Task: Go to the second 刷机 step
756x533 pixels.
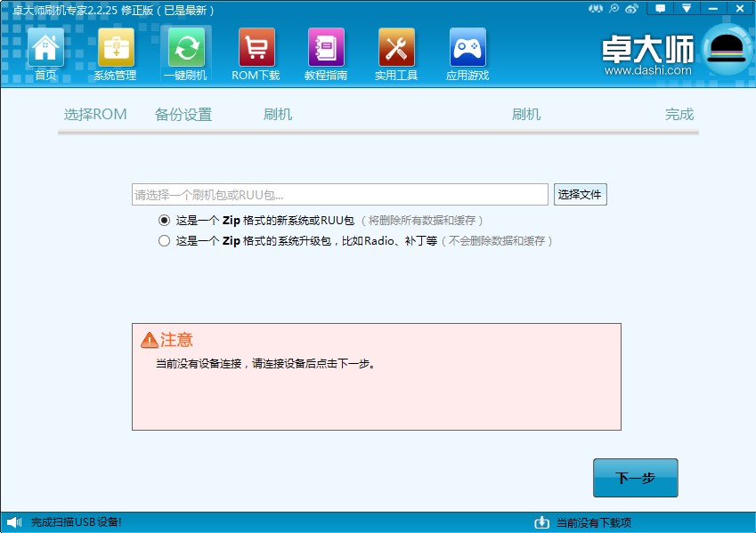Action: click(x=526, y=114)
